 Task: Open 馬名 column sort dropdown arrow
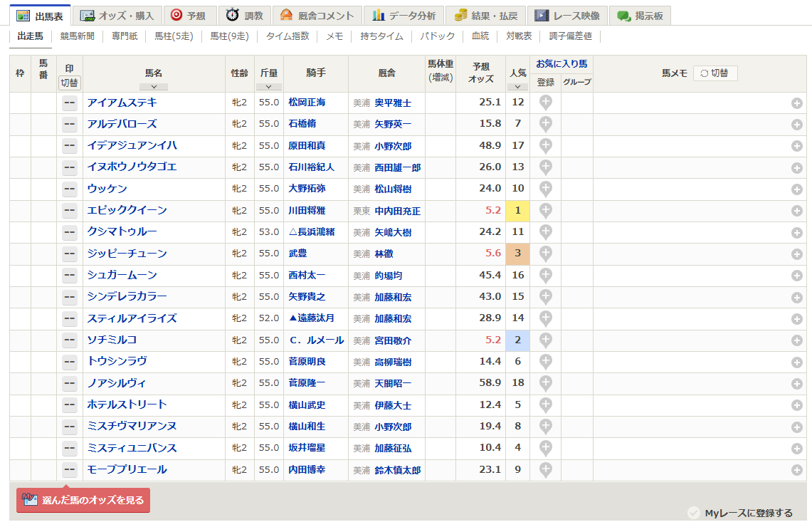(x=154, y=86)
